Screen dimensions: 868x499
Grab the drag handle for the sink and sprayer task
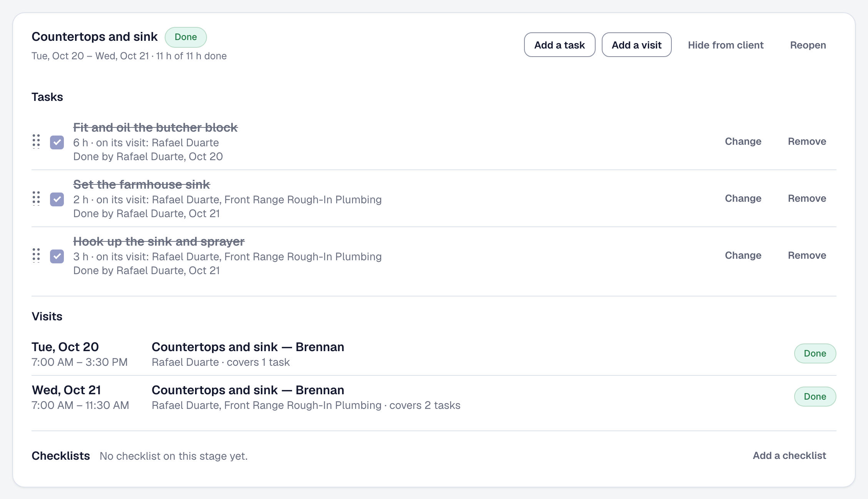tap(36, 256)
